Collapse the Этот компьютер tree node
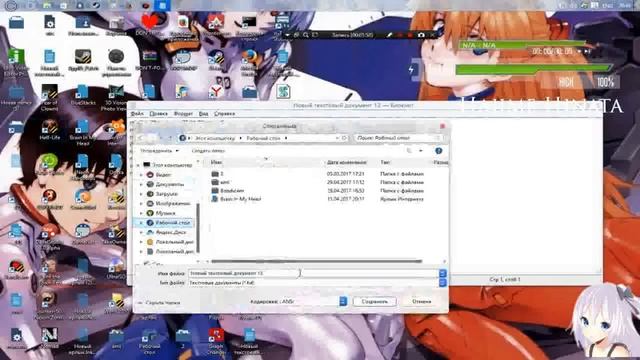The width and height of the screenshot is (640, 360). (x=138, y=165)
